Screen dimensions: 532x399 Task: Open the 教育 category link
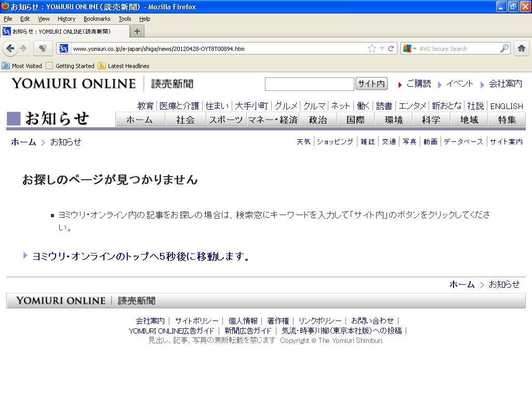click(145, 106)
